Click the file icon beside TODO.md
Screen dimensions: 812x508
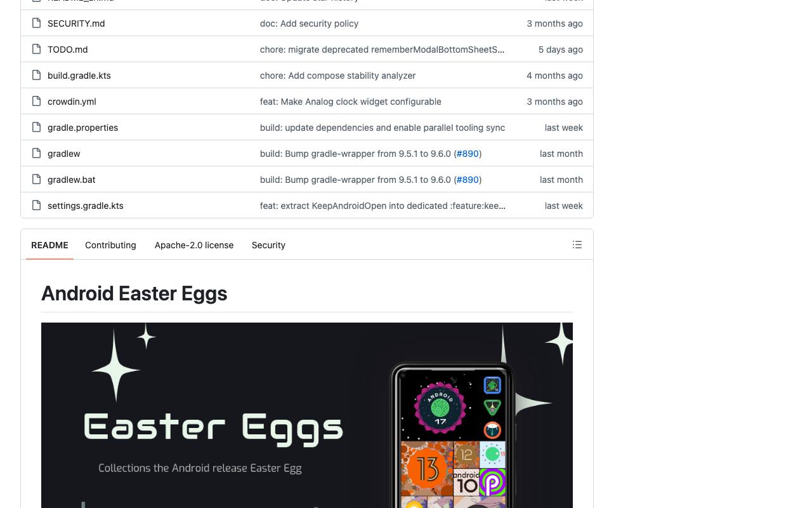pyautogui.click(x=37, y=50)
